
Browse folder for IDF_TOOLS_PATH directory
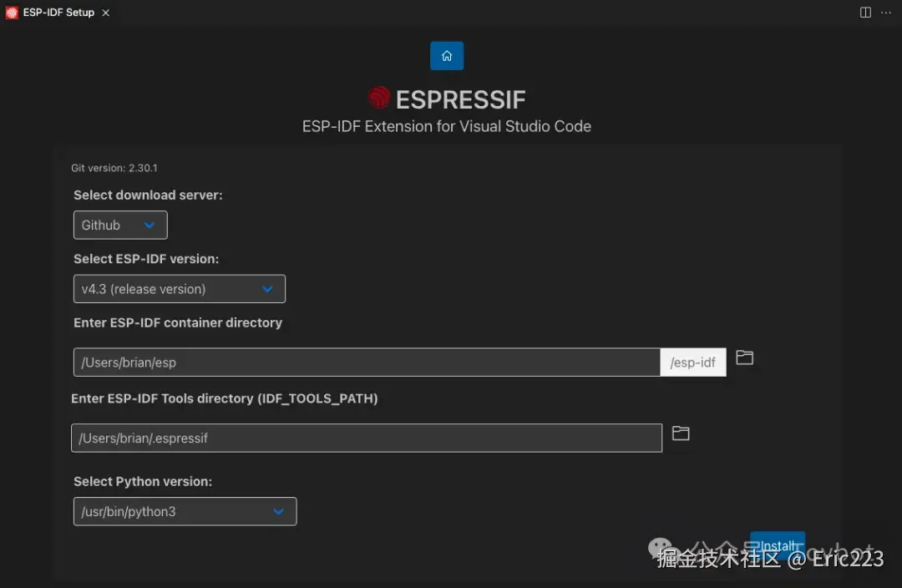tap(681, 433)
